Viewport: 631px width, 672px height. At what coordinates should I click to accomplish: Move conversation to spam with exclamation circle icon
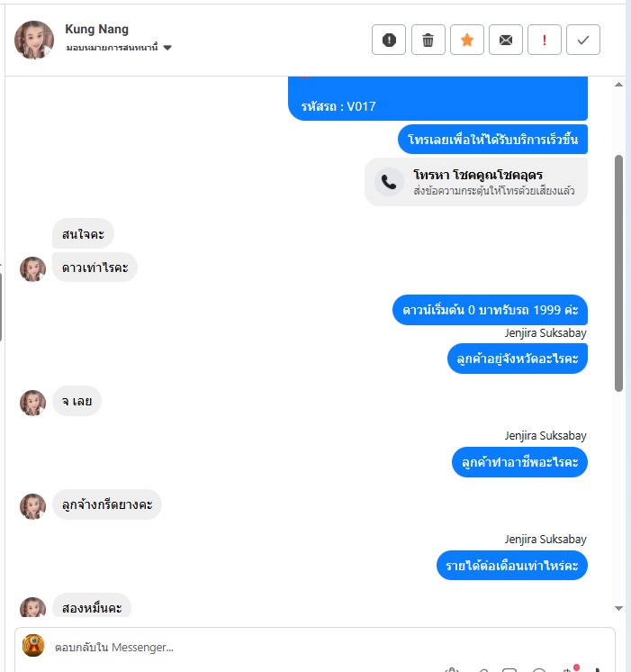pyautogui.click(x=389, y=40)
